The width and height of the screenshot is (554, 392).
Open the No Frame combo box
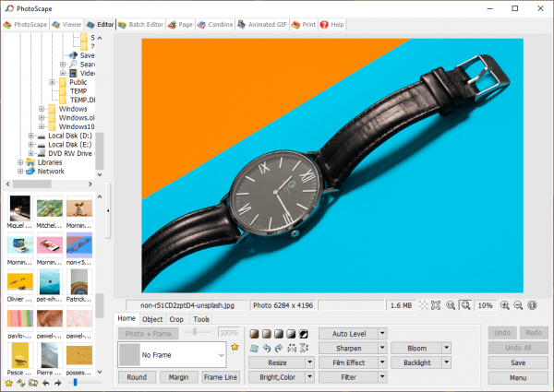[172, 354]
